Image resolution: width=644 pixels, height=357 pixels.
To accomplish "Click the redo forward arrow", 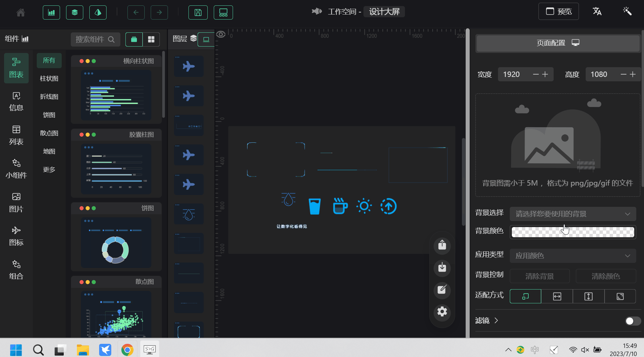I will pyautogui.click(x=159, y=12).
